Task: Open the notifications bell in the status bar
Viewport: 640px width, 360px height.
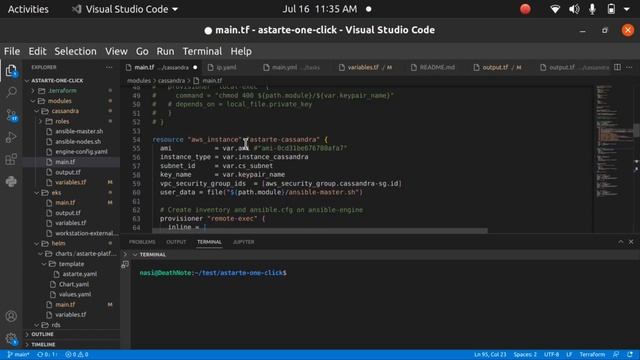Action: (630, 355)
